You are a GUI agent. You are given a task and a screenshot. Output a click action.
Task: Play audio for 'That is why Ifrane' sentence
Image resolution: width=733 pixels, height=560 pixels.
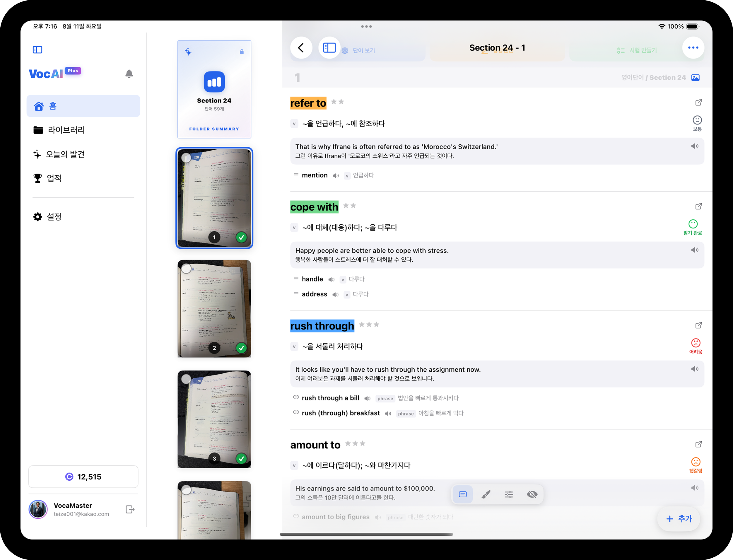(695, 146)
